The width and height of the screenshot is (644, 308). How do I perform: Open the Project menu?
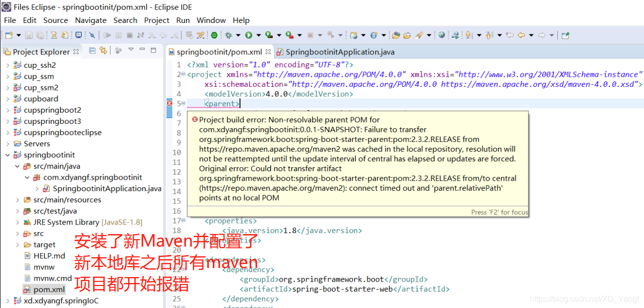tap(157, 20)
